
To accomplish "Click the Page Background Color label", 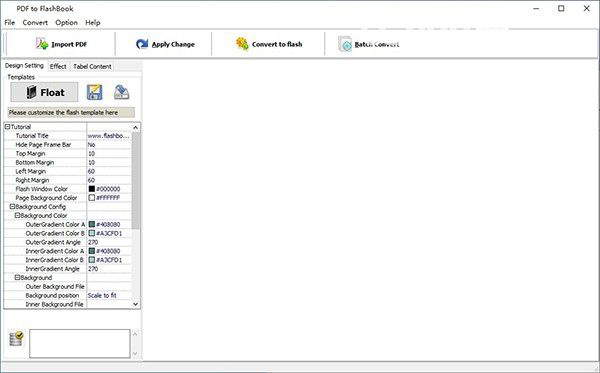I will 46,198.
